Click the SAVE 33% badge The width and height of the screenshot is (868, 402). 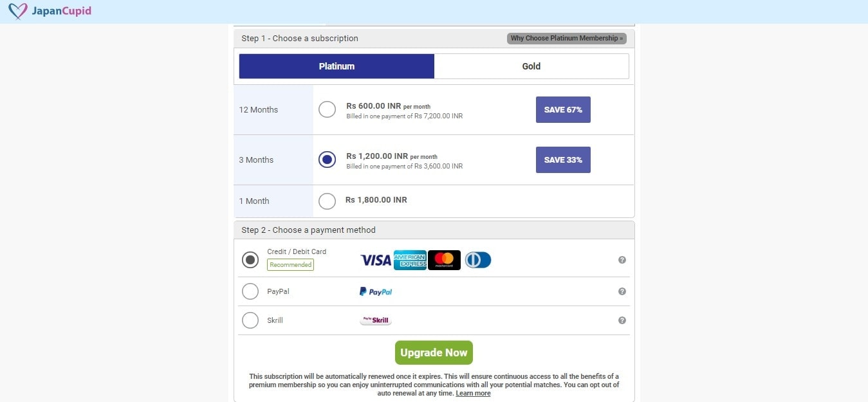pos(562,160)
